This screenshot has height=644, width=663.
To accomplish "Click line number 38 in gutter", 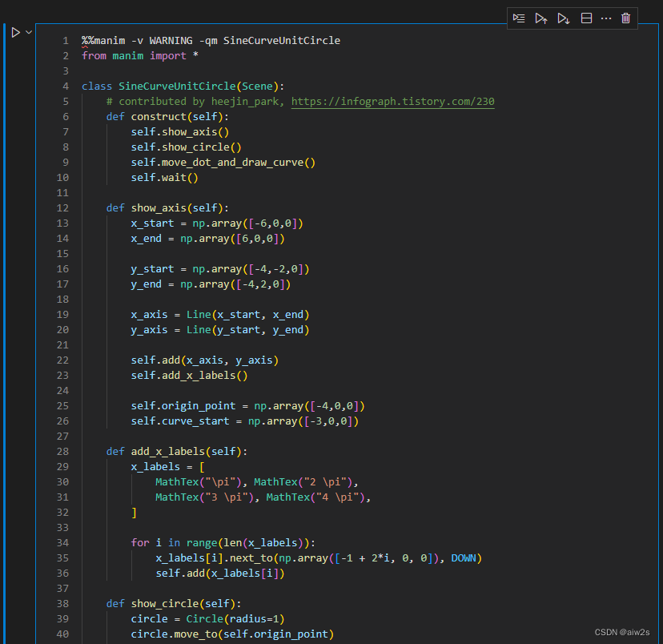I will [62, 604].
